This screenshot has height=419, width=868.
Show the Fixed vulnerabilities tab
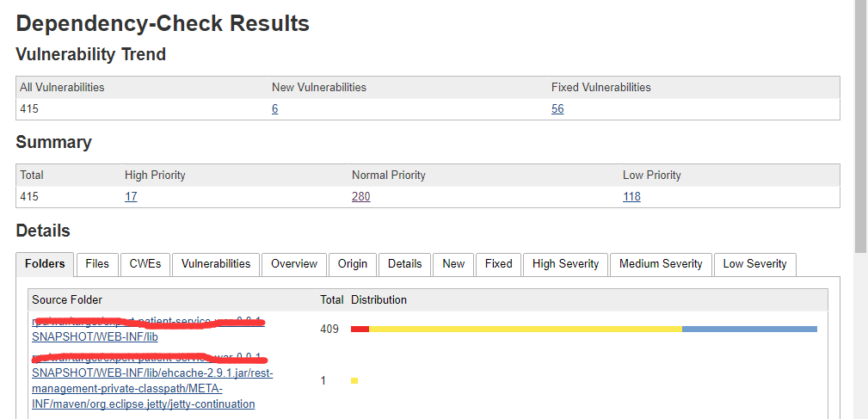(498, 264)
